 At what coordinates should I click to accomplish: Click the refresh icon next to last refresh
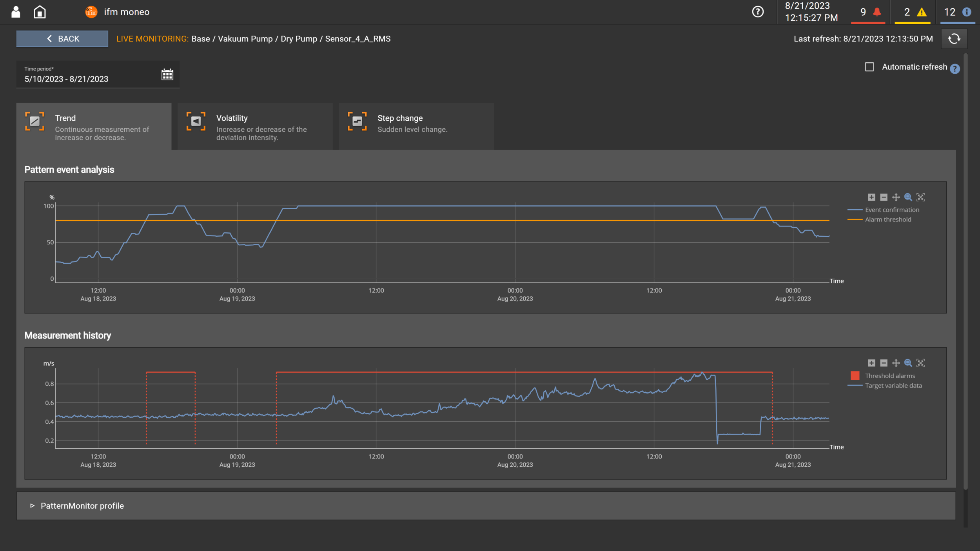[954, 38]
